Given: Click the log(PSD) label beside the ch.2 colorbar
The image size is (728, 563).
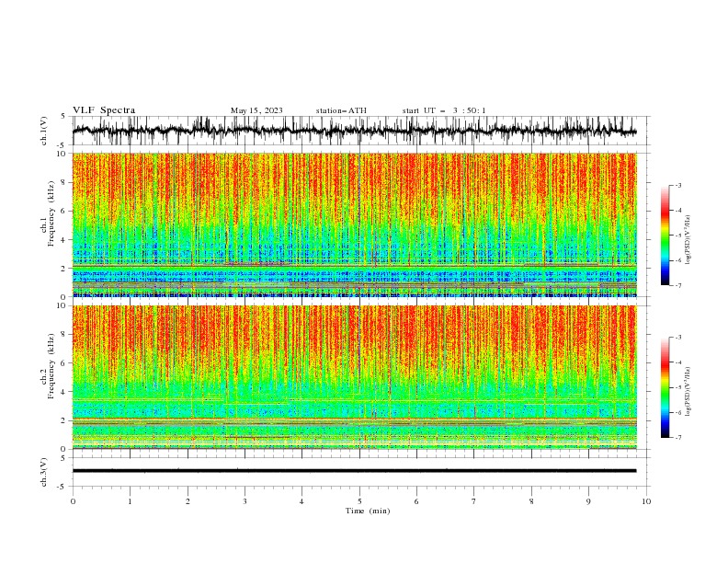Looking at the screenshot, I should pos(688,392).
